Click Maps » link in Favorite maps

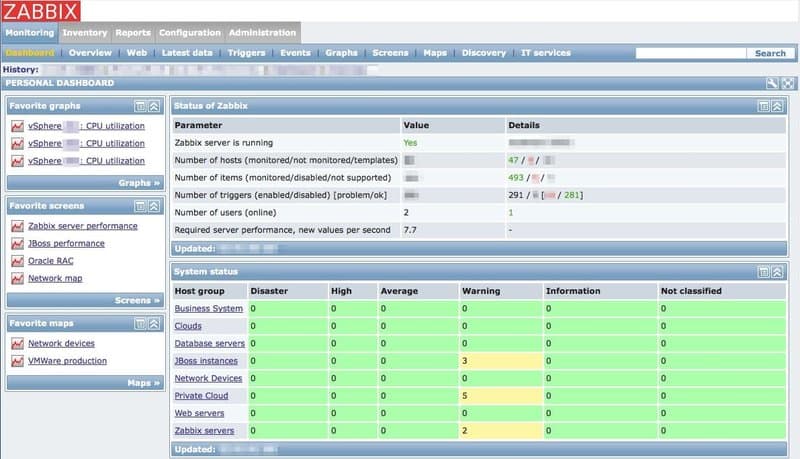(143, 383)
